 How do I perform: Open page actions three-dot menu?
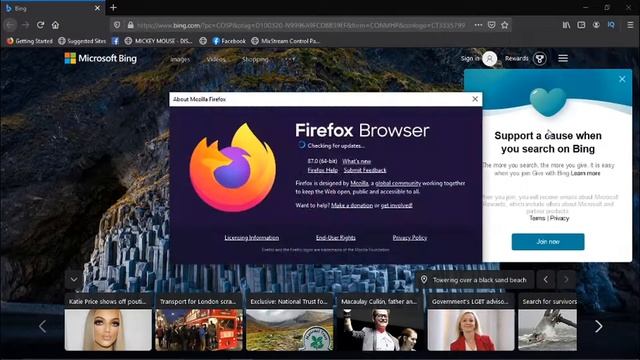point(478,25)
